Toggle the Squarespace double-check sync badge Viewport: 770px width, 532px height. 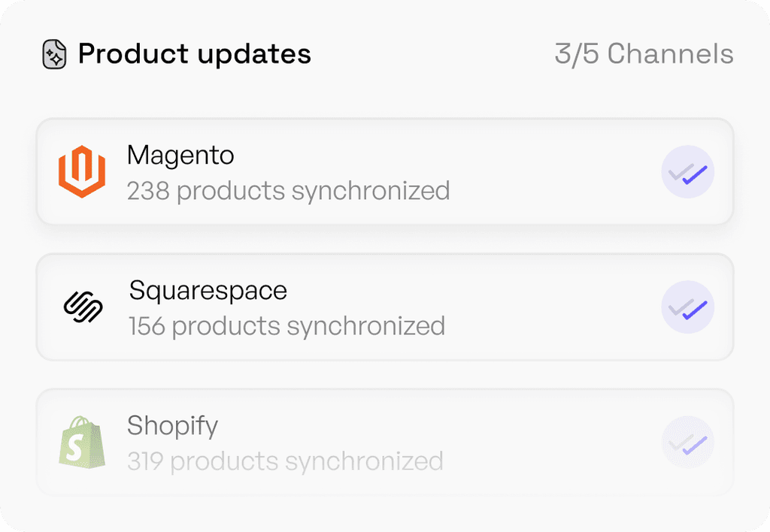(x=687, y=307)
